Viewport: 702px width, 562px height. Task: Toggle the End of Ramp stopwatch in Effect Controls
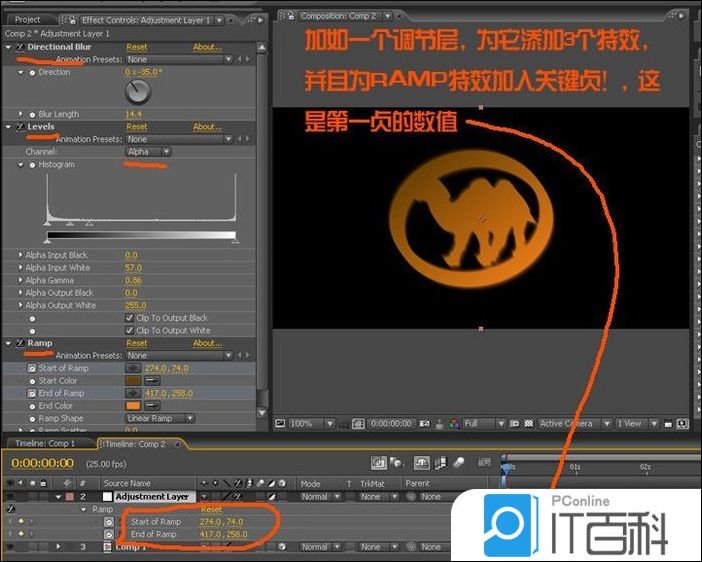32,393
